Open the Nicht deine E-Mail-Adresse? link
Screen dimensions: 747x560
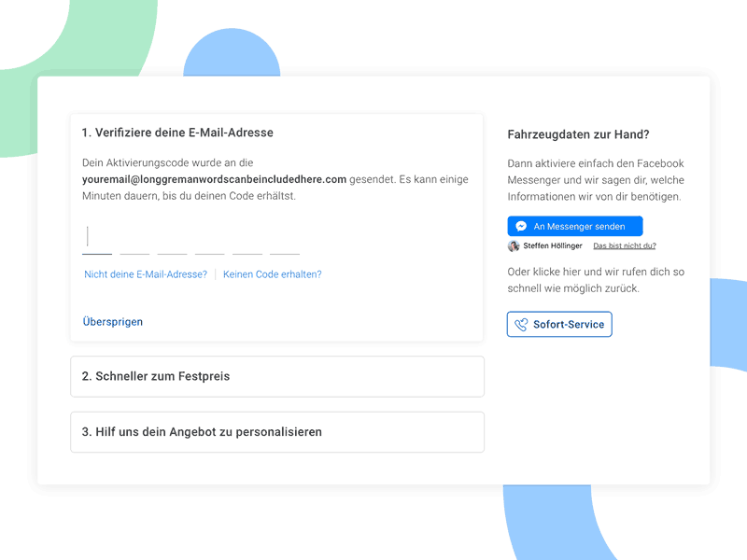(x=145, y=274)
